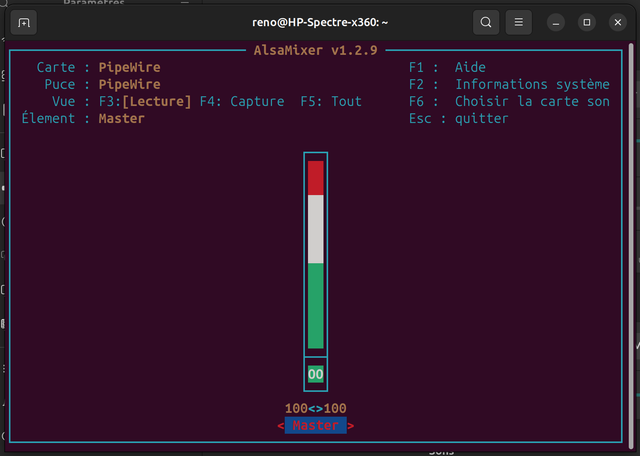Switch to F5 Tout view
This screenshot has width=640, height=456.
tap(331, 101)
